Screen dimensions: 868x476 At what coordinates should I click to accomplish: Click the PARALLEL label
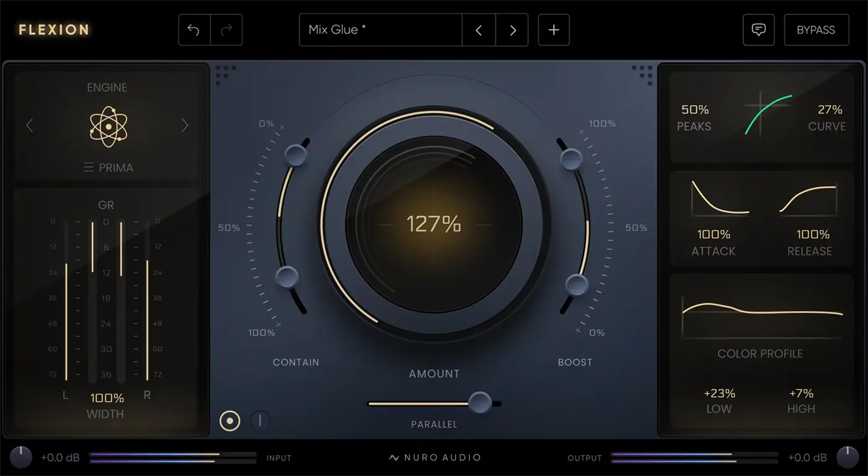click(x=434, y=424)
